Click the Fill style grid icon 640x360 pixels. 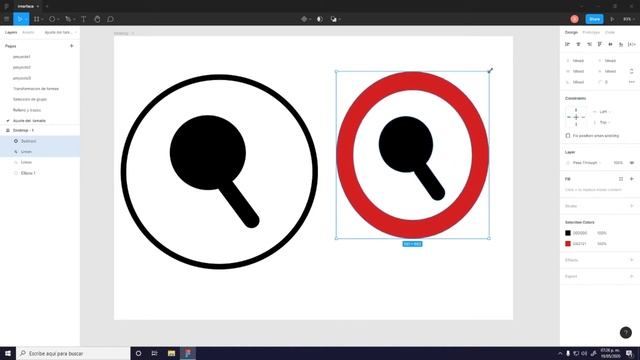click(x=621, y=179)
